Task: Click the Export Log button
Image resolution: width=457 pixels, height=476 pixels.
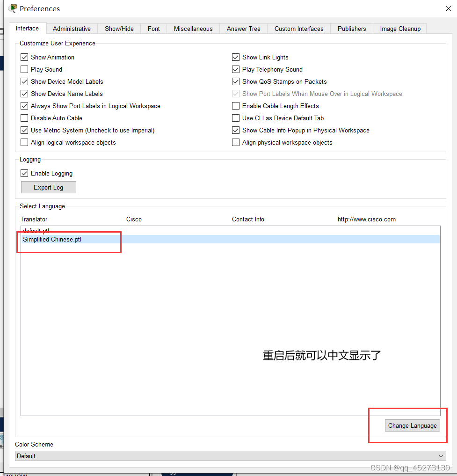Action: [49, 187]
